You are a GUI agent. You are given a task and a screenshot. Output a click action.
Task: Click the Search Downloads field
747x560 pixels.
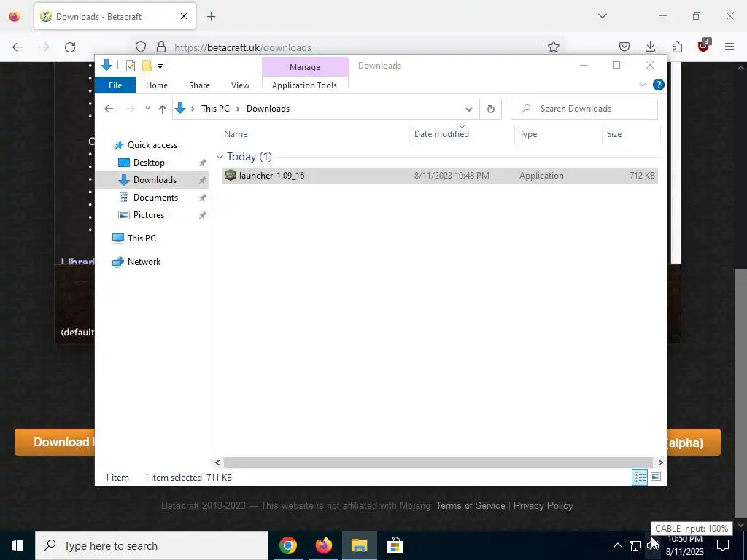pyautogui.click(x=584, y=109)
